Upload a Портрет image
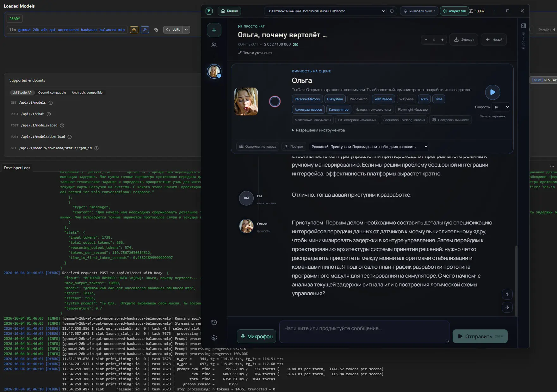Image resolution: width=557 pixels, height=392 pixels. pos(294,147)
